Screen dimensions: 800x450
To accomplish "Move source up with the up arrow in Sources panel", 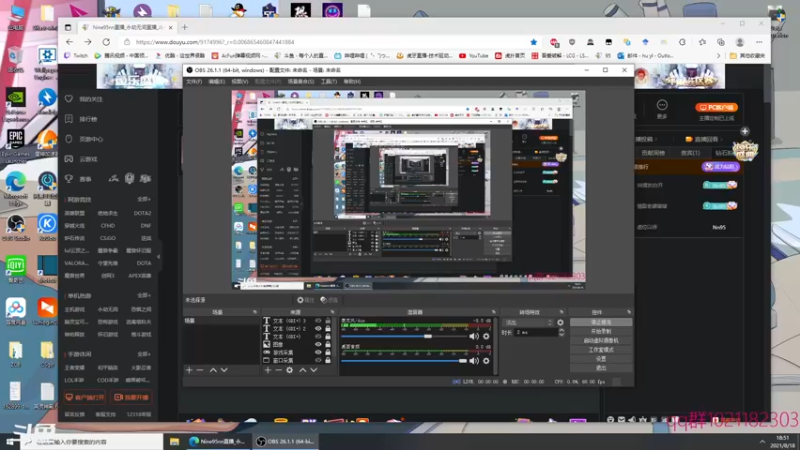I will [x=303, y=370].
